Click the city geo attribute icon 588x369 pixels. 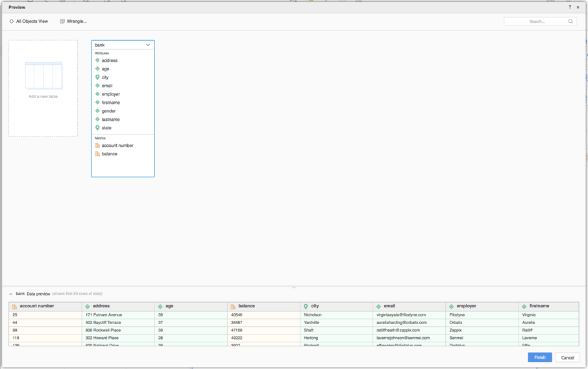(97, 77)
